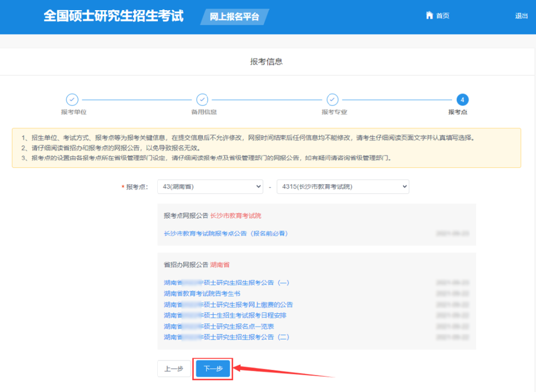Open the 4315(长沙市教育考试院) exam site dropdown

point(342,186)
